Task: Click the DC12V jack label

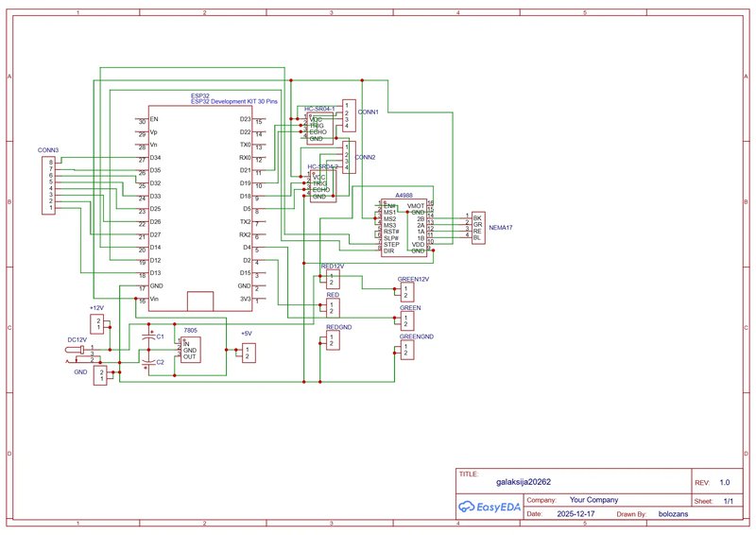Action: 77,339
